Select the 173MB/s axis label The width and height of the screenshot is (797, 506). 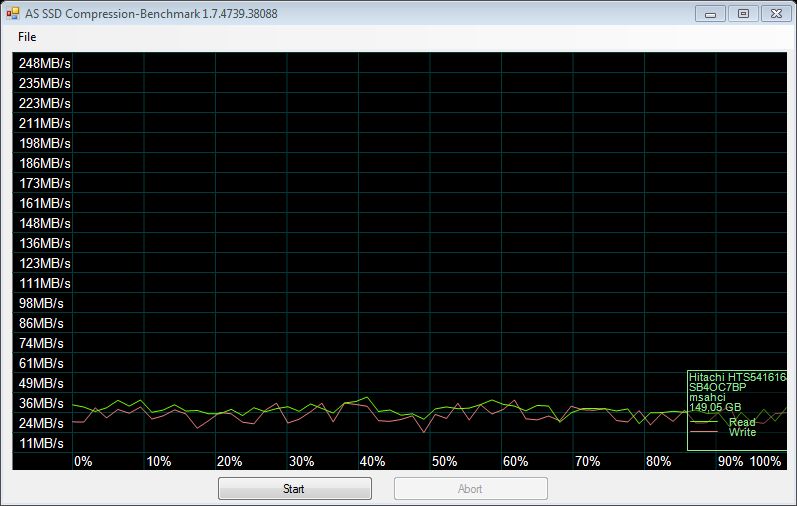pyautogui.click(x=45, y=183)
